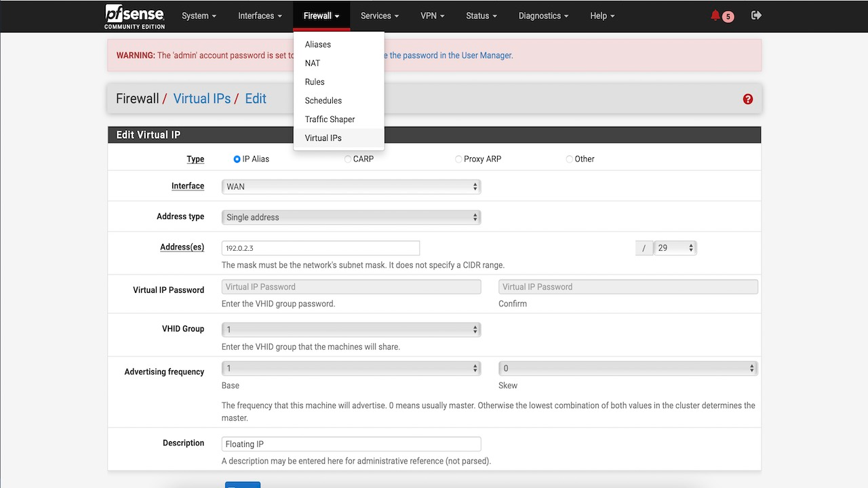Open the Interface dropdown showing WAN
Screen dimensions: 868x488
tap(351, 186)
